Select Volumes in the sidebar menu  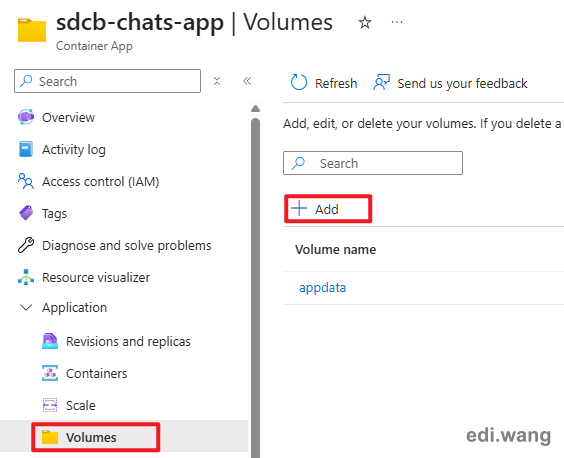tap(96, 437)
